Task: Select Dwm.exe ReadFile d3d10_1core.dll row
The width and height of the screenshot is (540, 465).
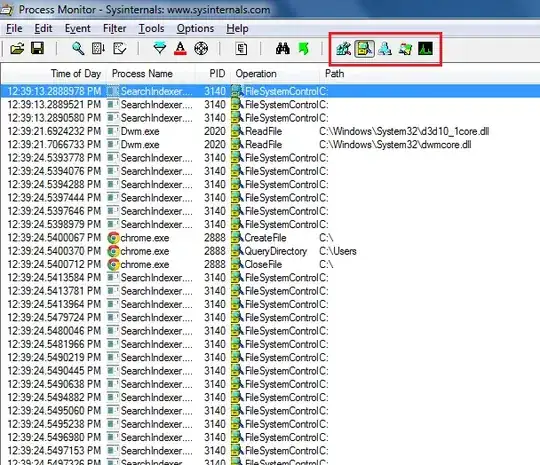Action: tap(270, 131)
